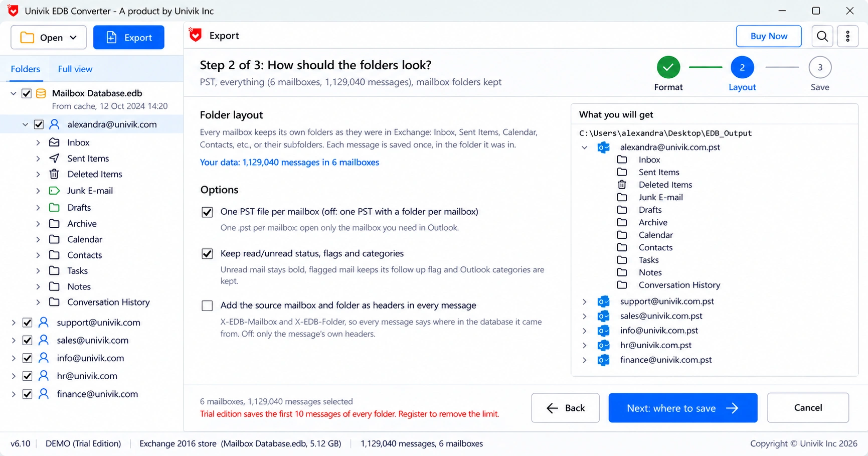The image size is (868, 456).
Task: Switch to the Full view tab
Action: click(x=75, y=69)
